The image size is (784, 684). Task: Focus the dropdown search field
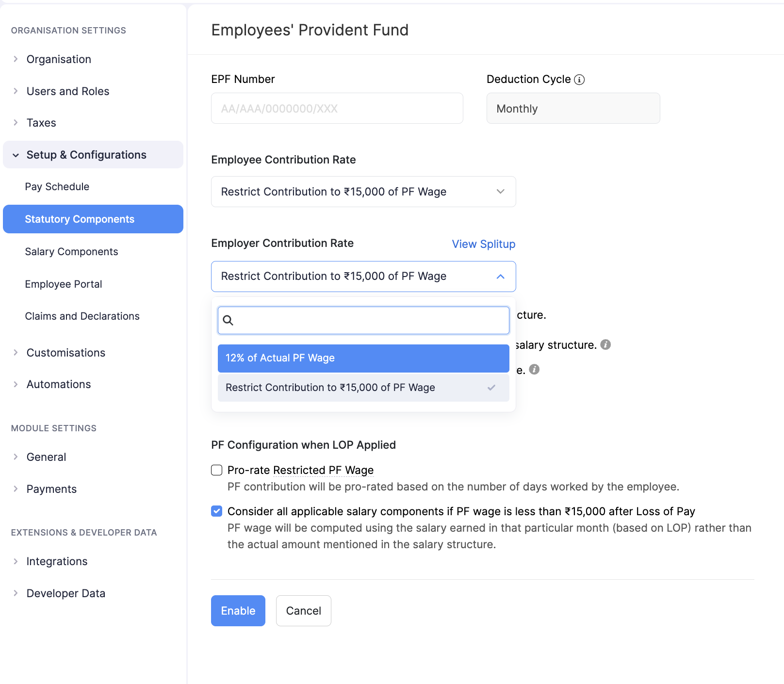click(x=371, y=320)
